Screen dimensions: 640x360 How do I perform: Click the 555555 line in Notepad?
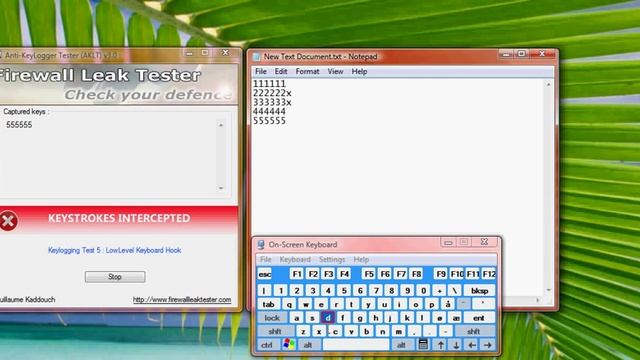coord(269,121)
